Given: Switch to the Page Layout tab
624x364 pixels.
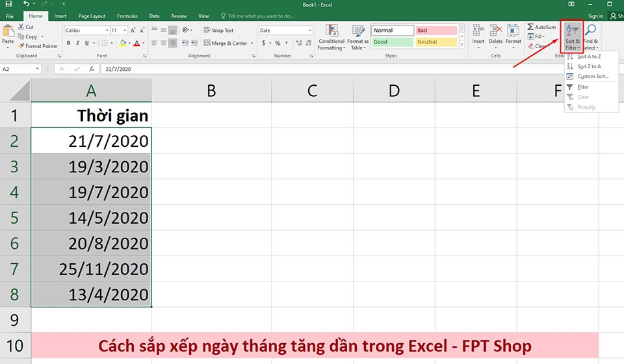Looking at the screenshot, I should [x=92, y=16].
